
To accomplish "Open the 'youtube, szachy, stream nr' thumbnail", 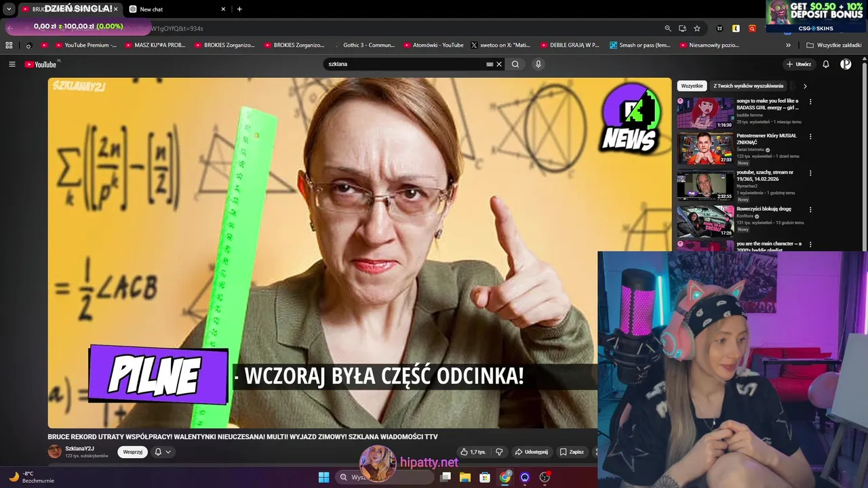I will click(x=705, y=184).
